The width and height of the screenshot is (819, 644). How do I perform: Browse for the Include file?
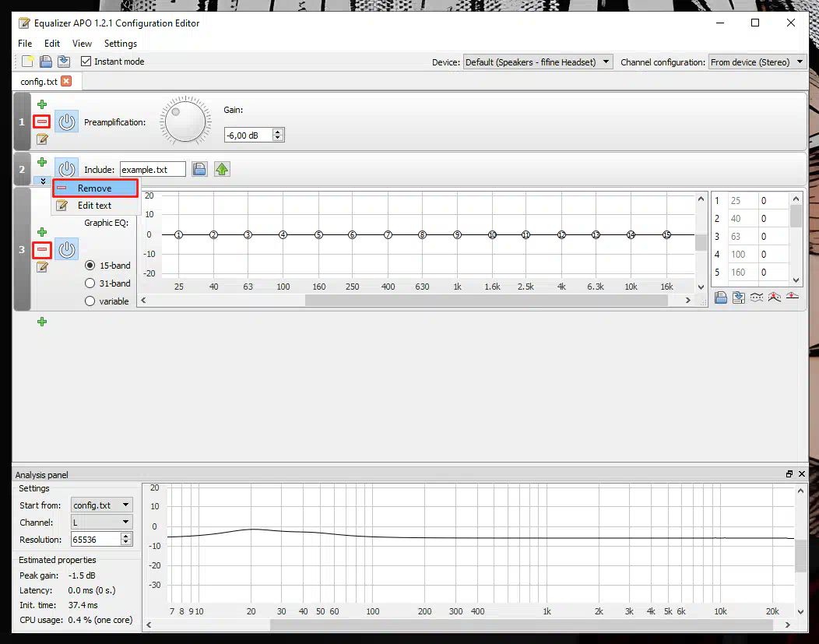point(199,169)
